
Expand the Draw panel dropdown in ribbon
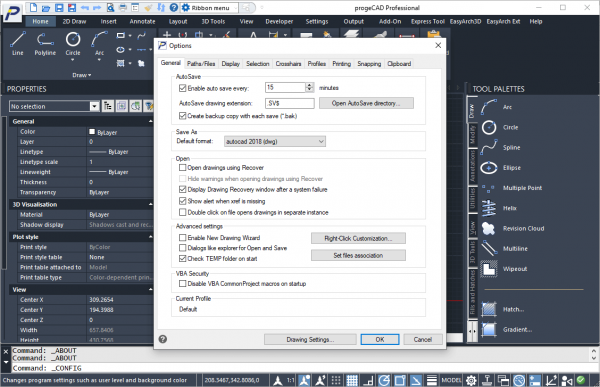click(82, 75)
